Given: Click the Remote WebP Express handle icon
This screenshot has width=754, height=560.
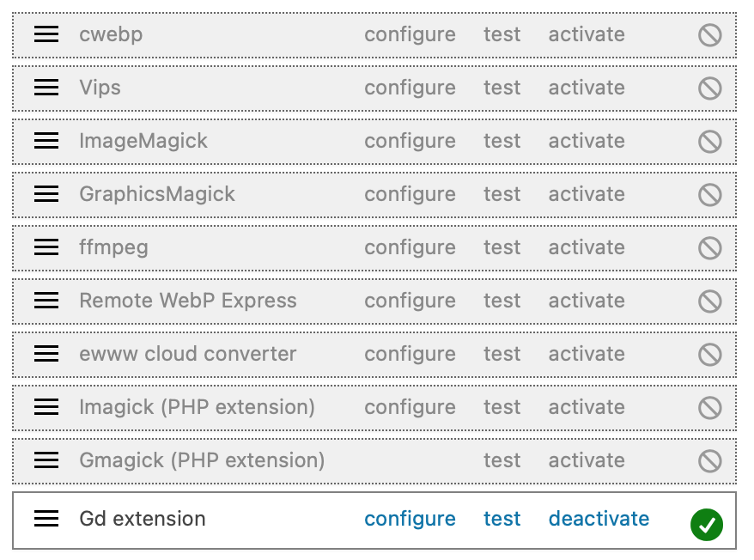Looking at the screenshot, I should point(46,301).
